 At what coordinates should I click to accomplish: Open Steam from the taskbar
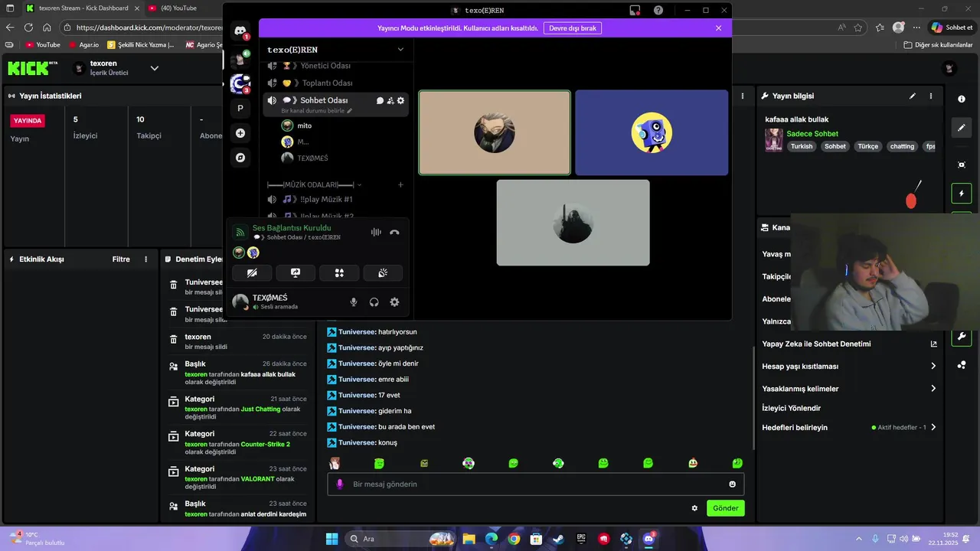(x=558, y=539)
